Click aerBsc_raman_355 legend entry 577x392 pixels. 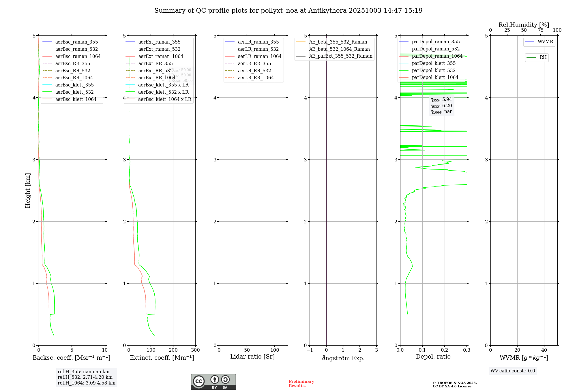click(76, 42)
